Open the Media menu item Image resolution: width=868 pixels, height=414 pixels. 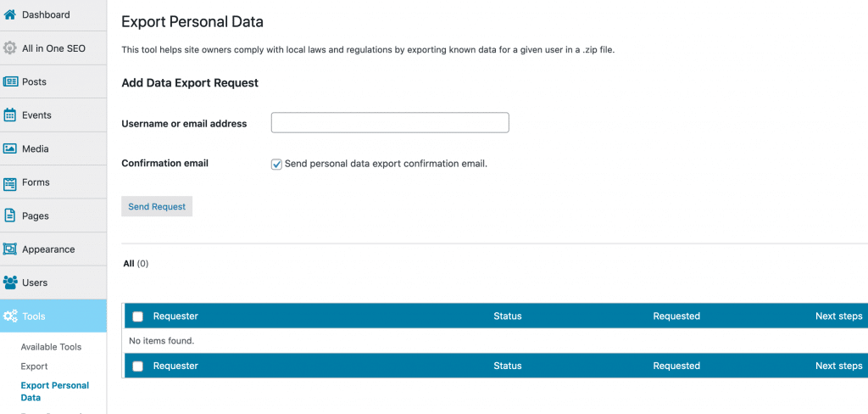click(53, 148)
